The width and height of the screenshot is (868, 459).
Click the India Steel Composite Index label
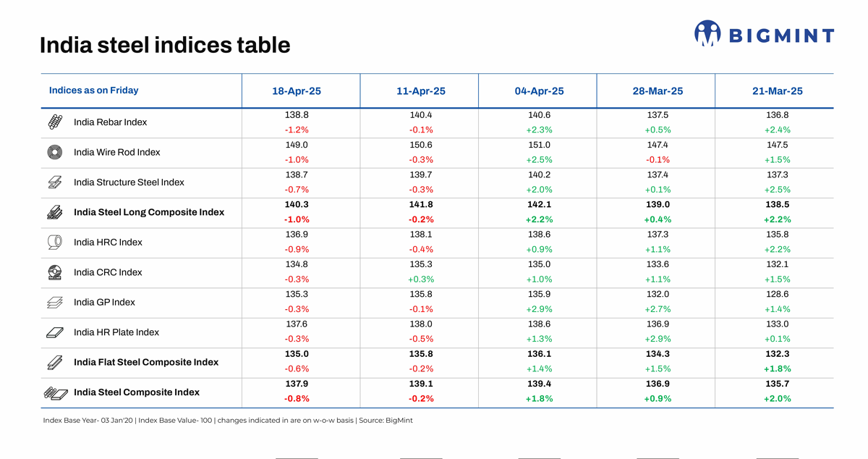tap(137, 392)
